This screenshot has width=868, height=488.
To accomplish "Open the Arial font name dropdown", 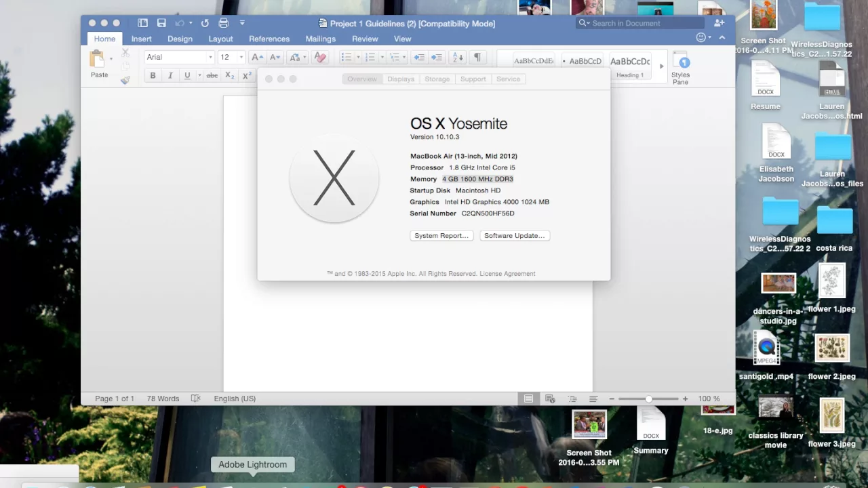I will coord(210,58).
